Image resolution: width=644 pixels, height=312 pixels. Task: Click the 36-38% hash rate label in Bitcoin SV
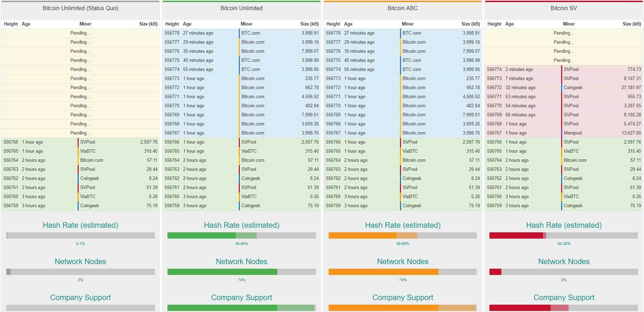[564, 244]
